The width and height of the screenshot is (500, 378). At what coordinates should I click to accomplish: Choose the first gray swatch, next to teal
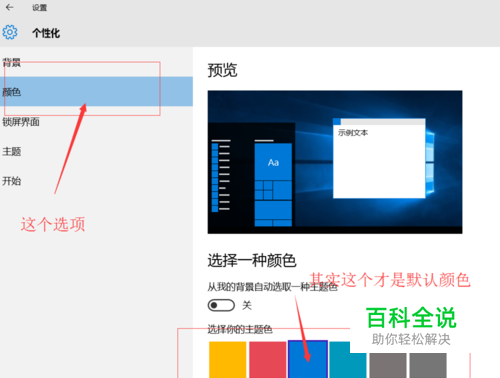point(388,366)
